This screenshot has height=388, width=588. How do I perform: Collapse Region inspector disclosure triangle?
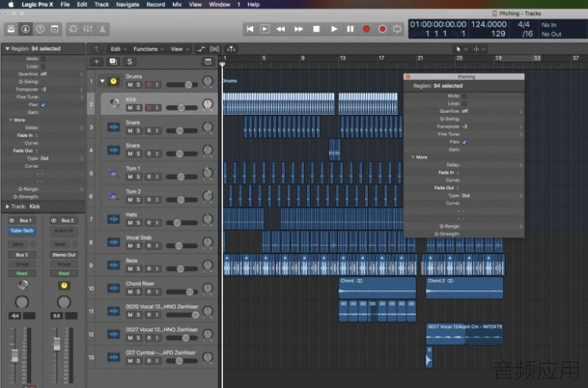pos(7,49)
